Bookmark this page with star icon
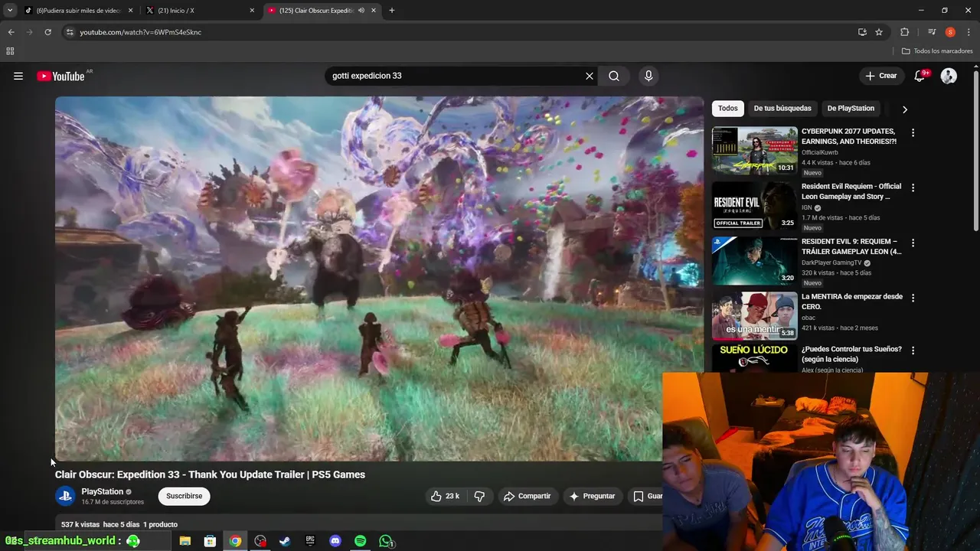Screen dimensions: 980x551 [x=879, y=32]
